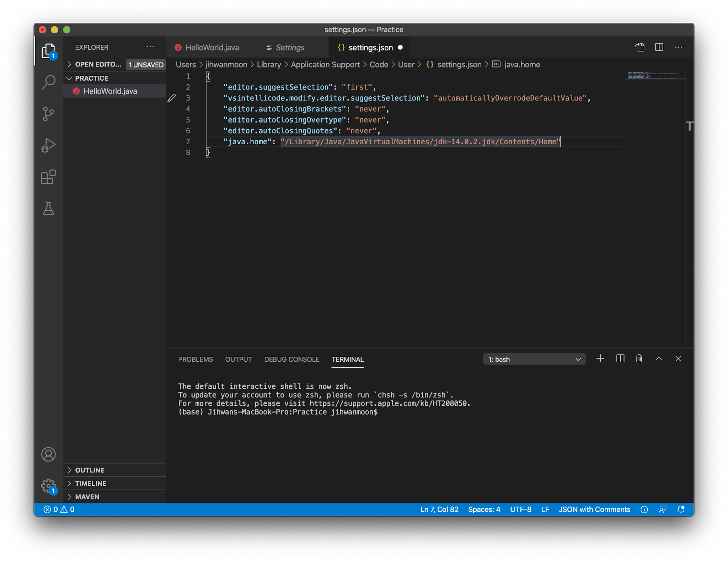Click the Apple support URL in terminal
The width and height of the screenshot is (728, 561).
coord(388,404)
